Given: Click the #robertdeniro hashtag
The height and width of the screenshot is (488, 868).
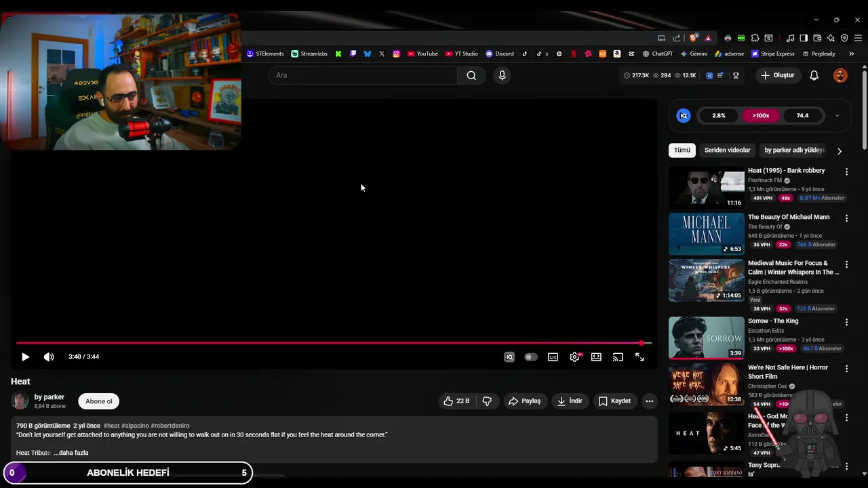Looking at the screenshot, I should click(x=170, y=426).
